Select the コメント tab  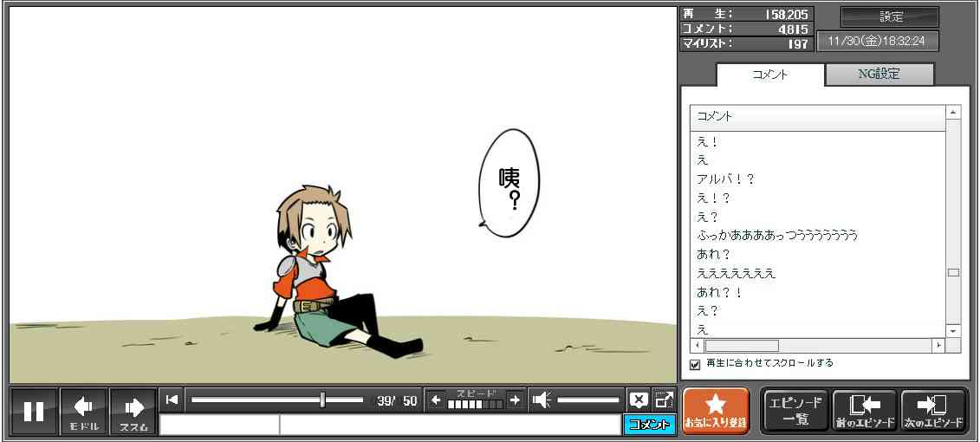[770, 75]
